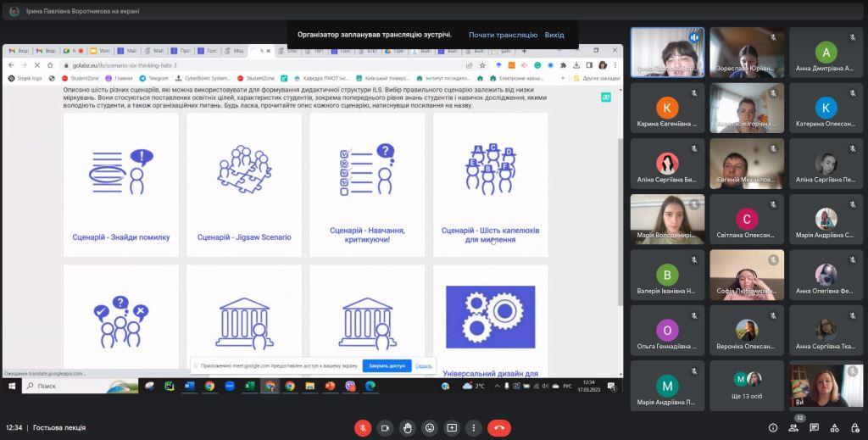This screenshot has height=440, width=868.
Task: Open chat with everyone panel
Action: 814,428
